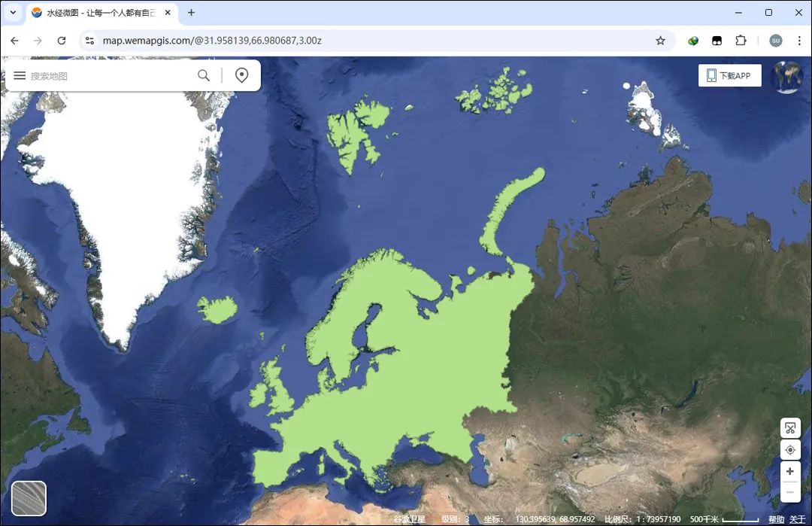The width and height of the screenshot is (812, 526).
Task: Click the 下载APP button
Action: coord(729,76)
